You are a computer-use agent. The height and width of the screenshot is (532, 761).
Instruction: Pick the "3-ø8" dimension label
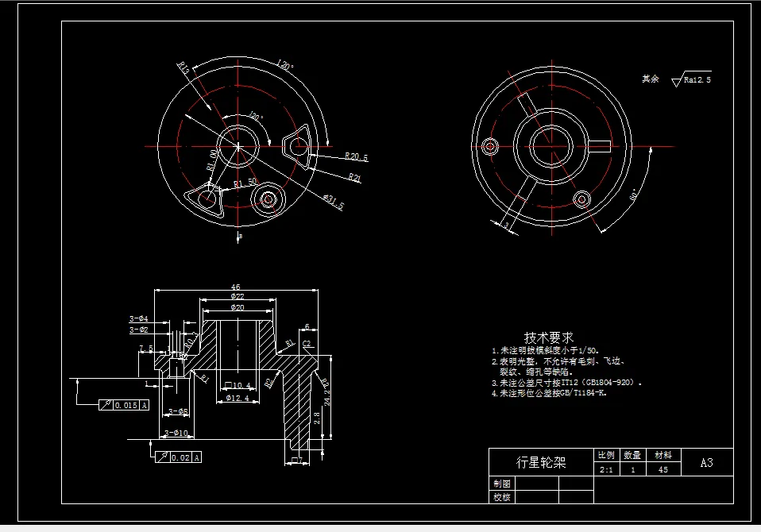[178, 411]
